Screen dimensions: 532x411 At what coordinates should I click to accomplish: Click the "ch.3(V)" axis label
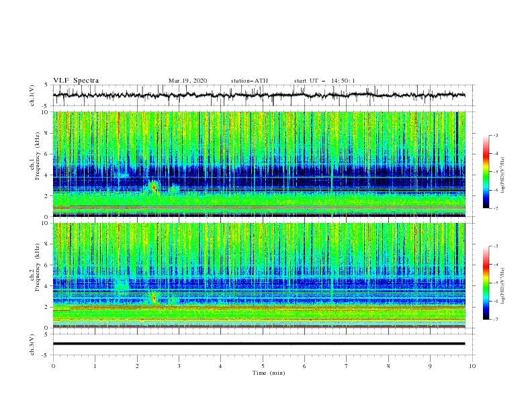point(32,345)
